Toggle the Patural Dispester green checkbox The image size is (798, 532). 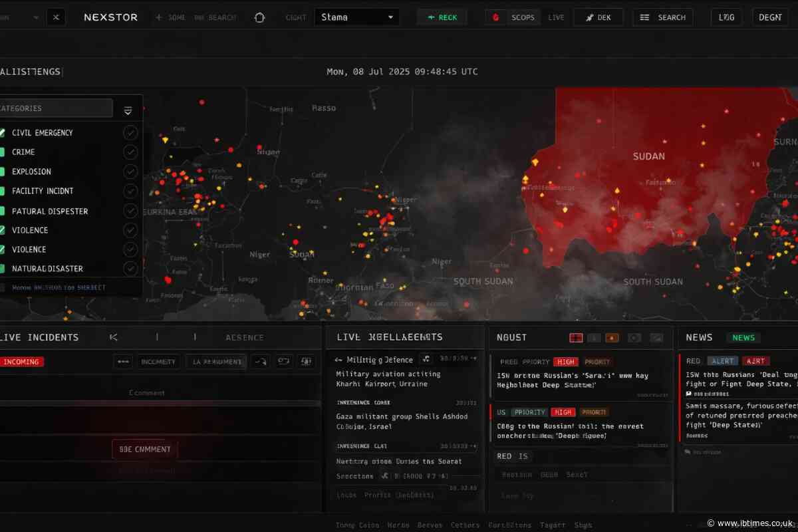pos(2,211)
